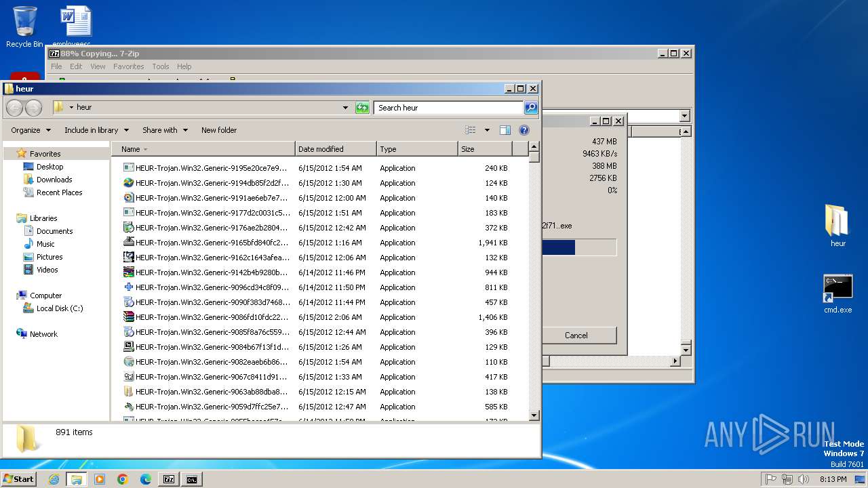Refresh the heur folder view
This screenshot has width=868, height=488.
click(362, 108)
